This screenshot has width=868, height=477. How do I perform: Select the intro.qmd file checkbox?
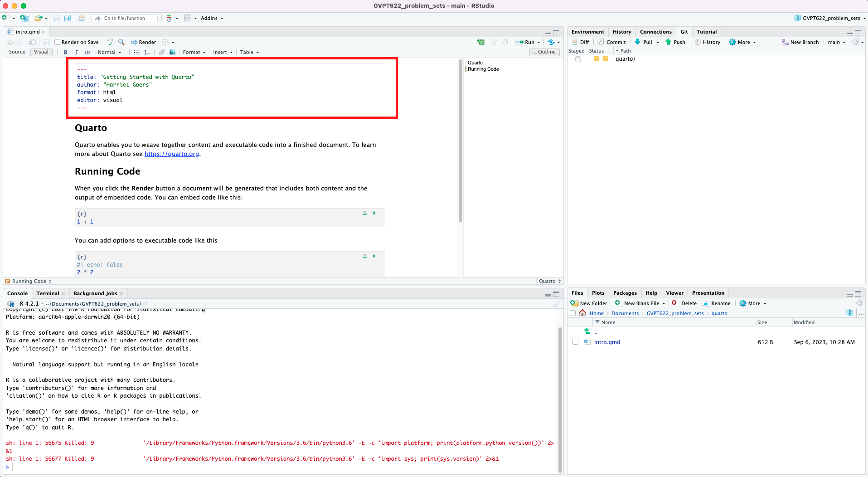pos(575,342)
